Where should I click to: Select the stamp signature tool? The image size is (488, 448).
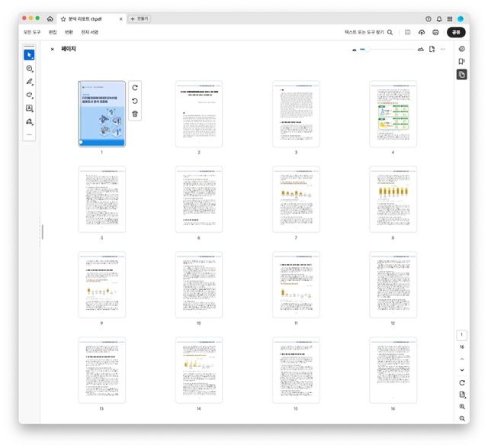[x=29, y=122]
